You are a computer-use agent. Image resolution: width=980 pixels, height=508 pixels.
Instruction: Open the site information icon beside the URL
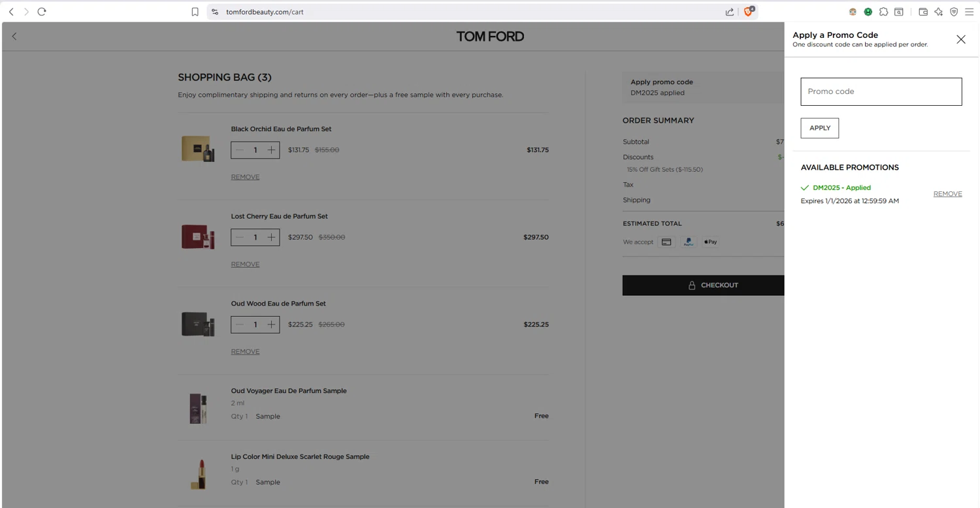pos(215,12)
